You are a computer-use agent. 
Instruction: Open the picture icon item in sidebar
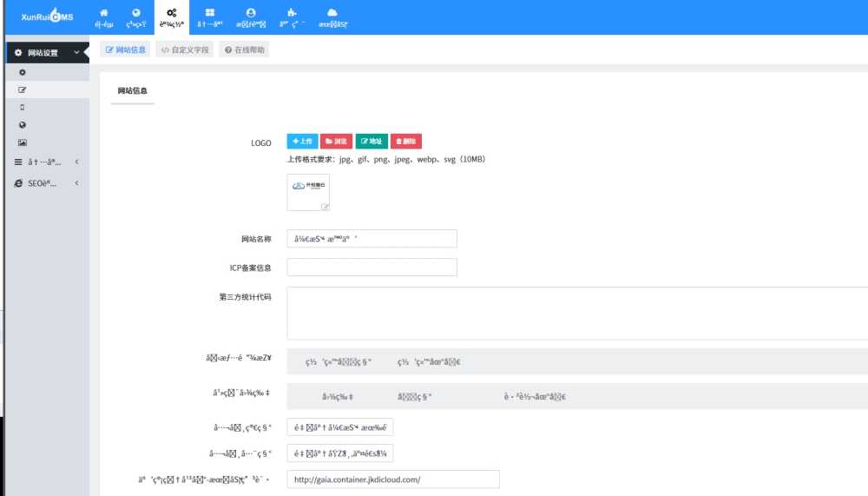[x=23, y=142]
